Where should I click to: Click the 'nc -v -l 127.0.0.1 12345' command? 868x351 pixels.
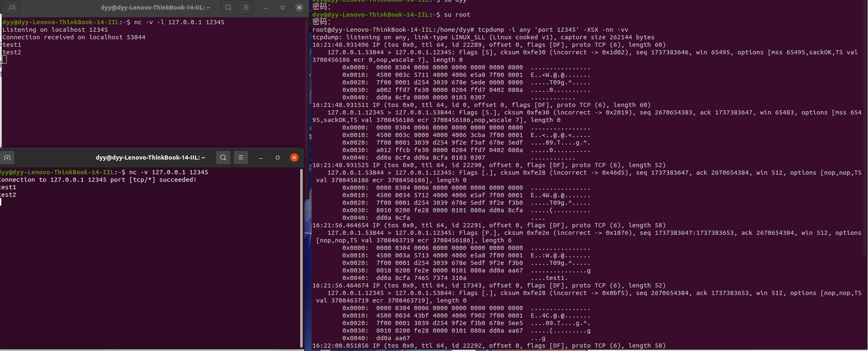click(x=179, y=22)
